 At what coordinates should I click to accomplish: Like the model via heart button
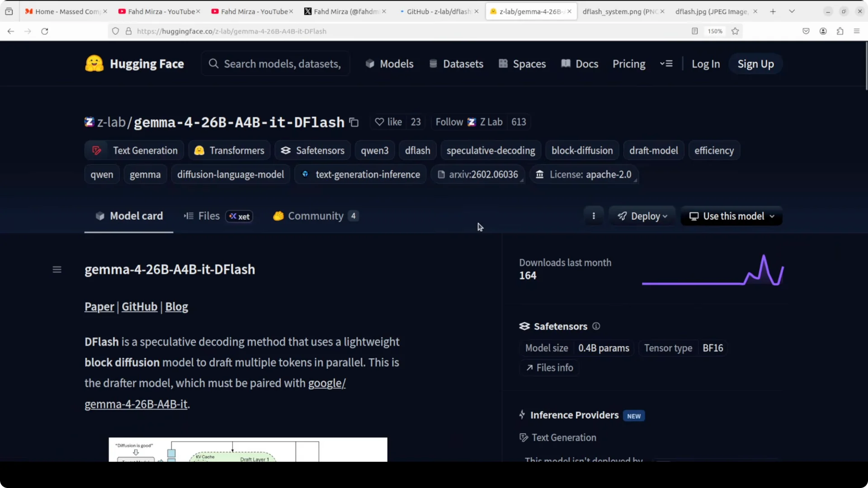[x=388, y=122]
